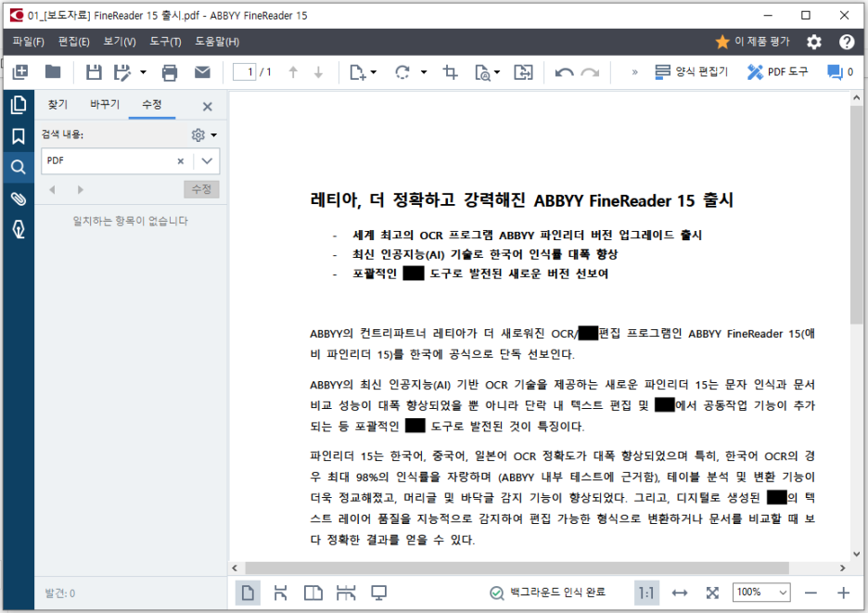Zoom in with plus button
868x613 pixels.
843,594
